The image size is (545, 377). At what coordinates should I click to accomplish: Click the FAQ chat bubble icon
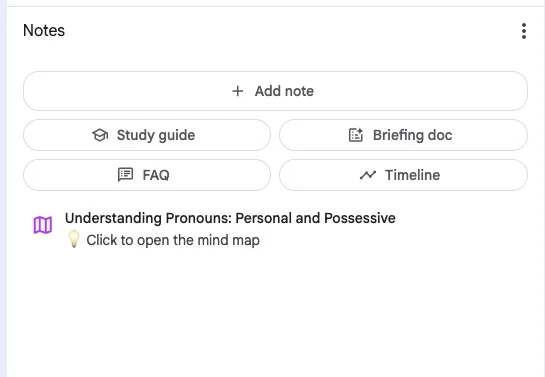point(125,175)
